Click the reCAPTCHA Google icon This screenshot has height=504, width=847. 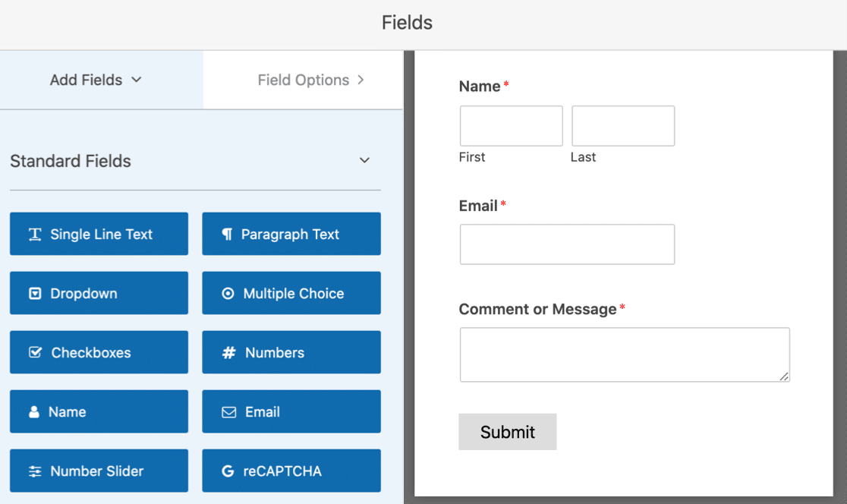tap(228, 471)
